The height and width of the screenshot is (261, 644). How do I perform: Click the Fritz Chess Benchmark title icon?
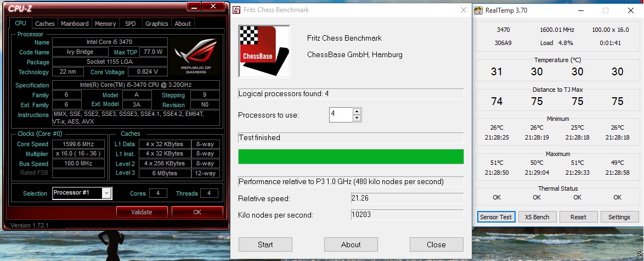[236, 10]
